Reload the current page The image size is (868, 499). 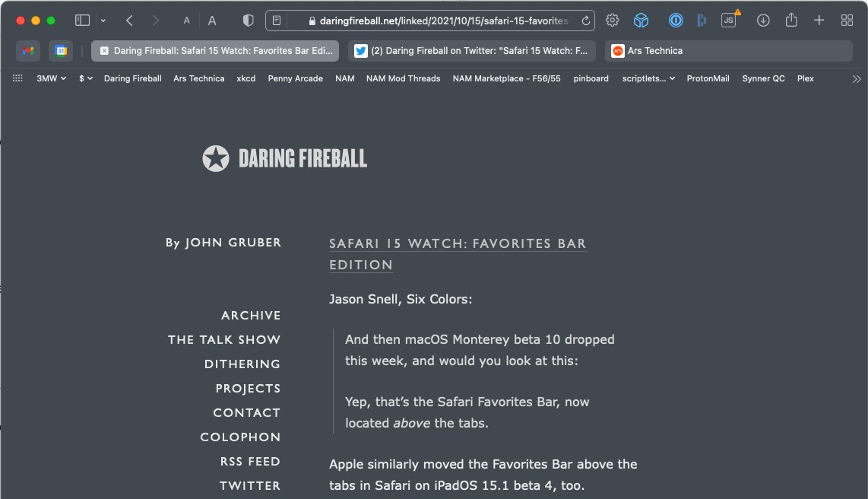click(x=585, y=21)
